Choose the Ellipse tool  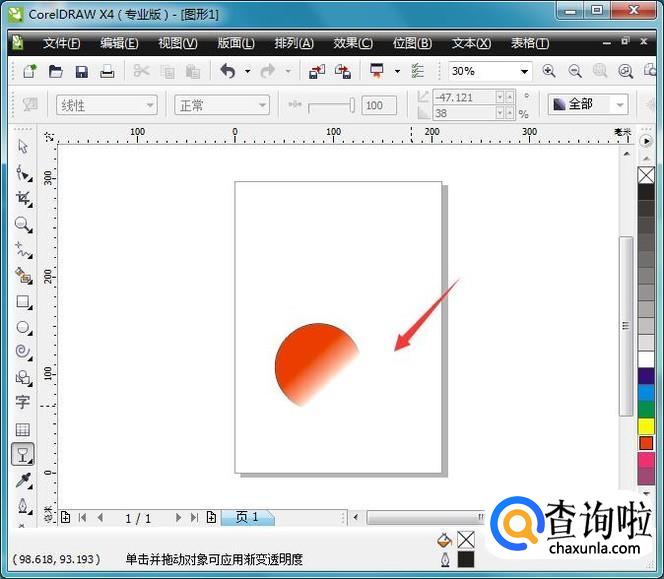click(22, 327)
